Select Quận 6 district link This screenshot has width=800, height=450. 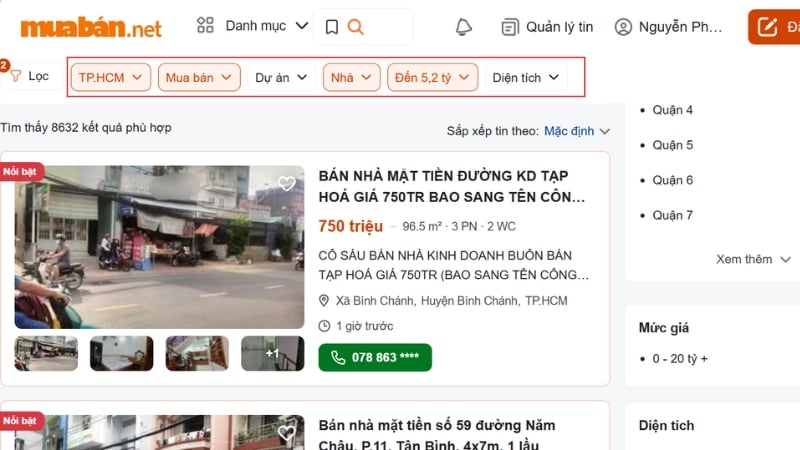click(672, 180)
